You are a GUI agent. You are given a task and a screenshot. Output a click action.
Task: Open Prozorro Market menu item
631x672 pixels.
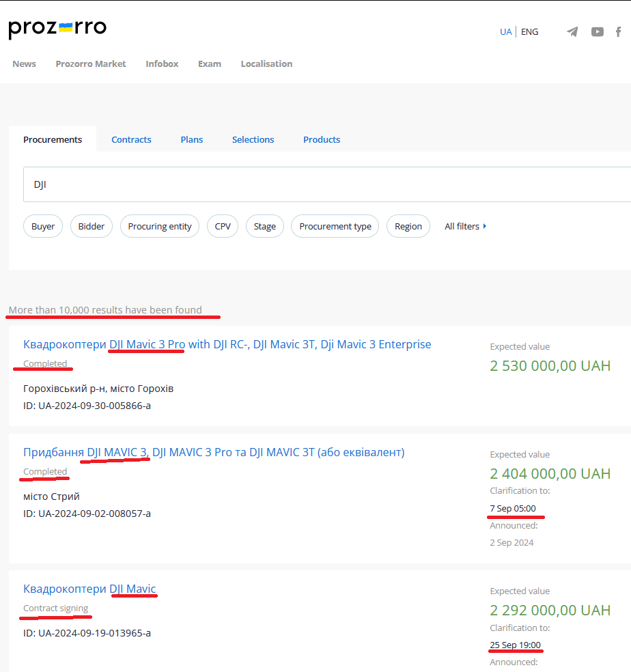point(90,64)
